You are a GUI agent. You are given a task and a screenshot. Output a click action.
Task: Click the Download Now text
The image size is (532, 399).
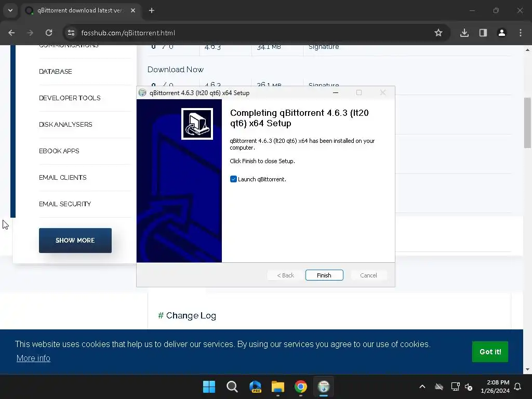(x=176, y=70)
